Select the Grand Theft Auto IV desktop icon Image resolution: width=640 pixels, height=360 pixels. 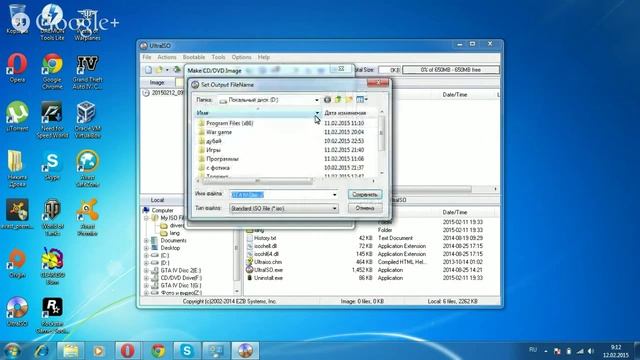click(x=87, y=72)
